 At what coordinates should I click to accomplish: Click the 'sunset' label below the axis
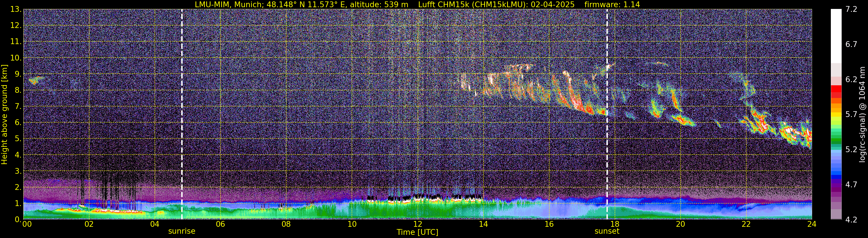607,231
